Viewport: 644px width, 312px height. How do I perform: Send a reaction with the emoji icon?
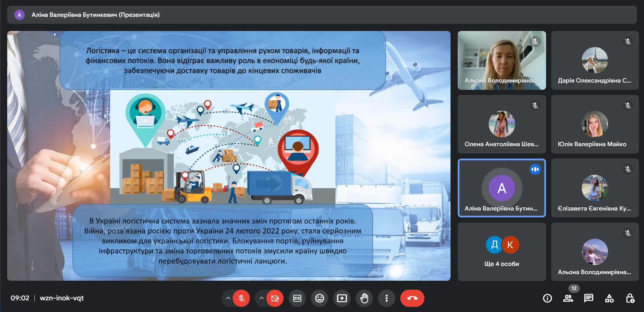pos(320,298)
